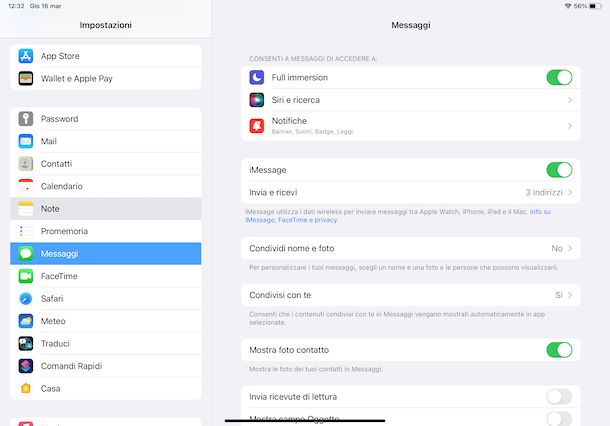Tap the 3 indirizzi value

(544, 193)
